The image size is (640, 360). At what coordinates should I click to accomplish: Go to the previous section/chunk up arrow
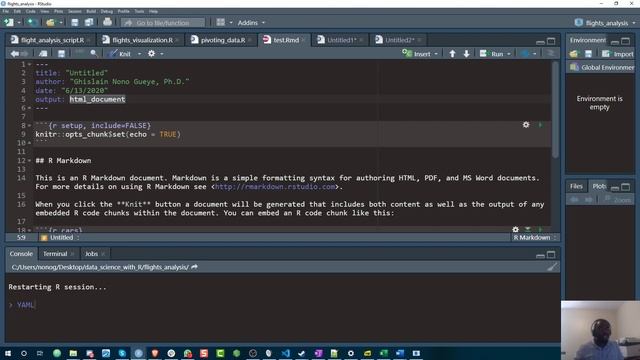coord(452,53)
